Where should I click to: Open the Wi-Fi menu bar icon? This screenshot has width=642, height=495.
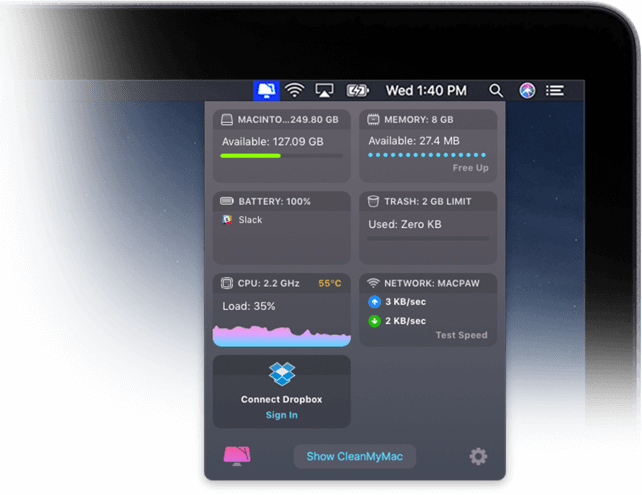click(295, 90)
